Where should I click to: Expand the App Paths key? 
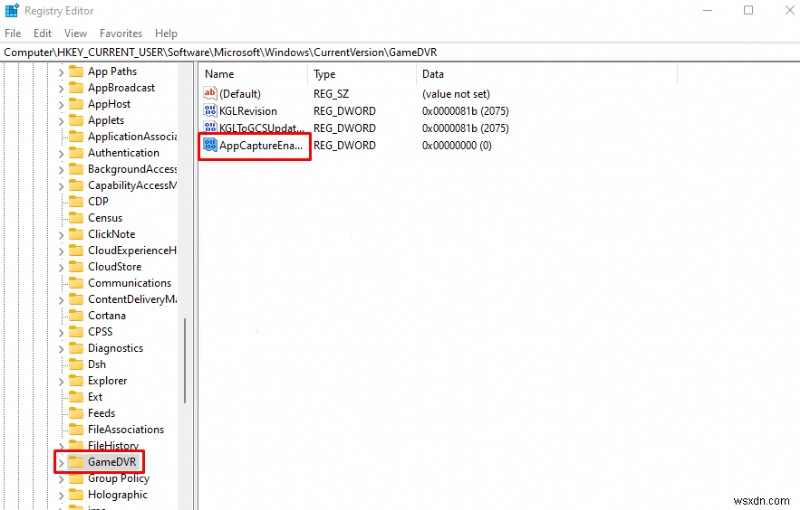61,72
